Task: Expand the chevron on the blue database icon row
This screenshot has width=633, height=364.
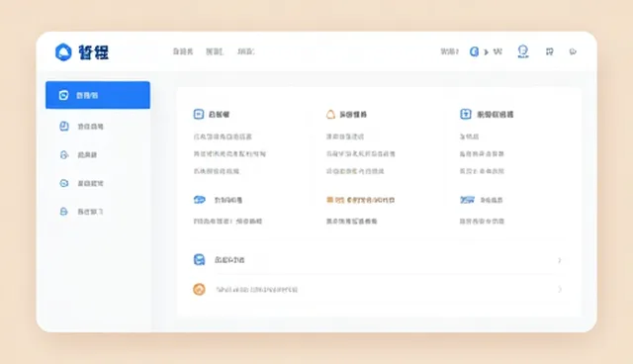Action: (x=560, y=260)
